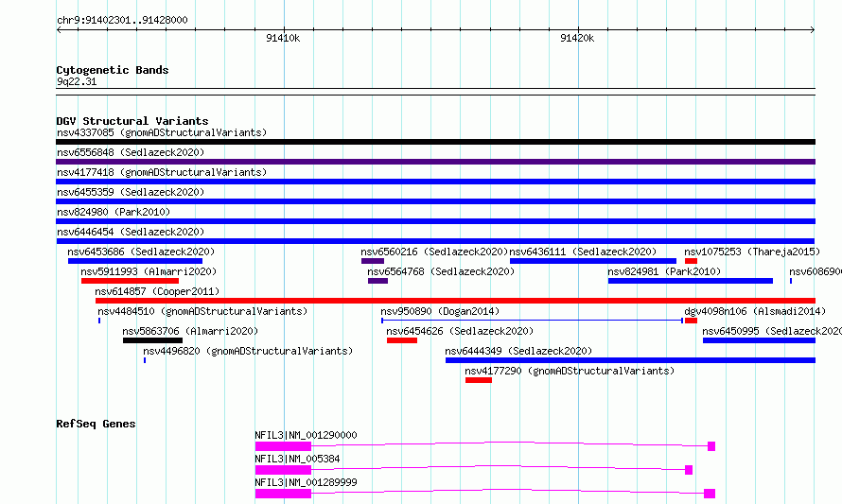Select the blue bar under nsv6453686
Viewport: 842px width, 504px height.
pos(135,261)
